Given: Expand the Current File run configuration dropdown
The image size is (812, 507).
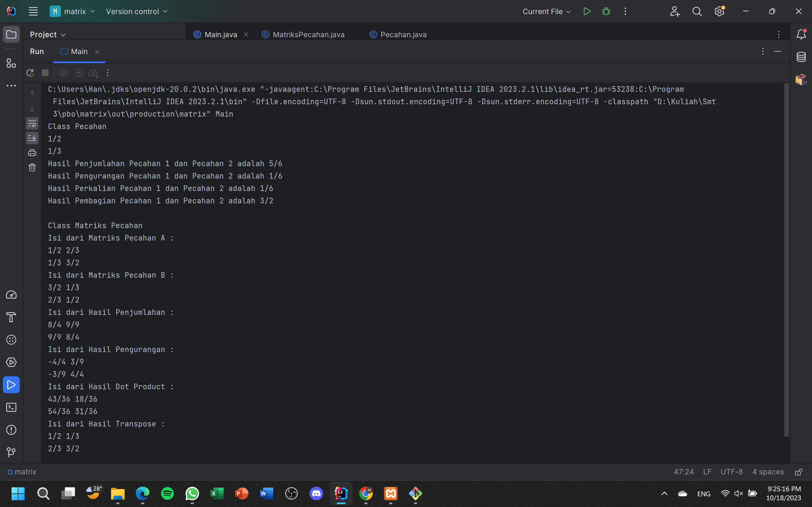Looking at the screenshot, I should (x=547, y=11).
